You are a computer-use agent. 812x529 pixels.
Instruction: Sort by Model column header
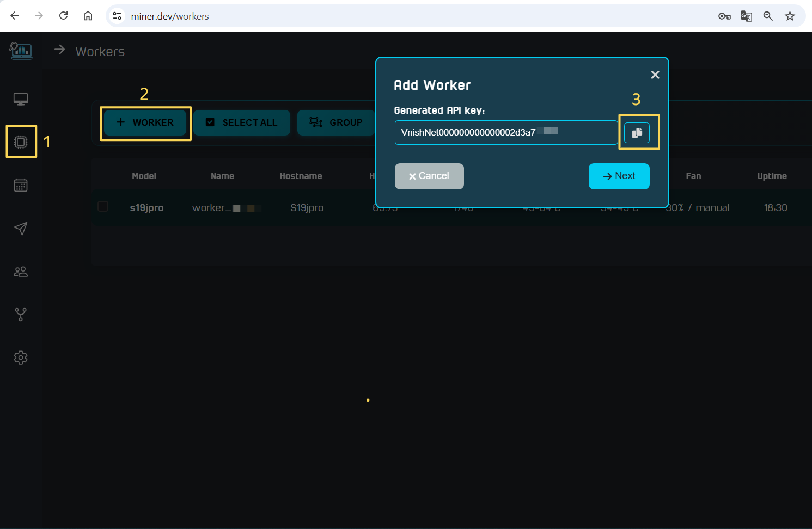tap(144, 176)
